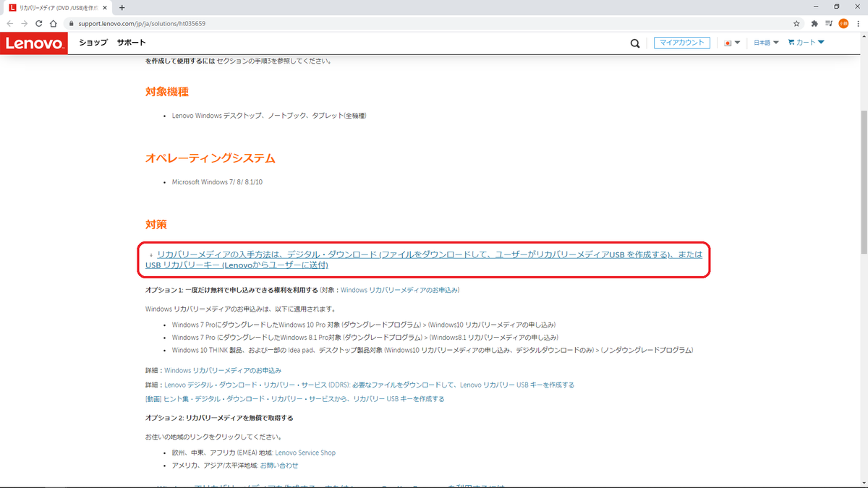Open the Lenovo デジタル・ダウンロード・リカバリー・サービス (DDRS) link
This screenshot has height=488, width=868.
[x=369, y=385]
